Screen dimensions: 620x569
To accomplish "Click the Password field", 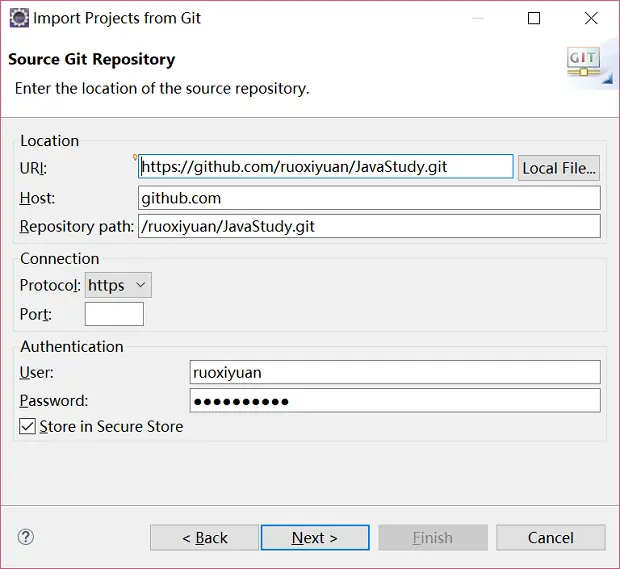I will pyautogui.click(x=395, y=401).
